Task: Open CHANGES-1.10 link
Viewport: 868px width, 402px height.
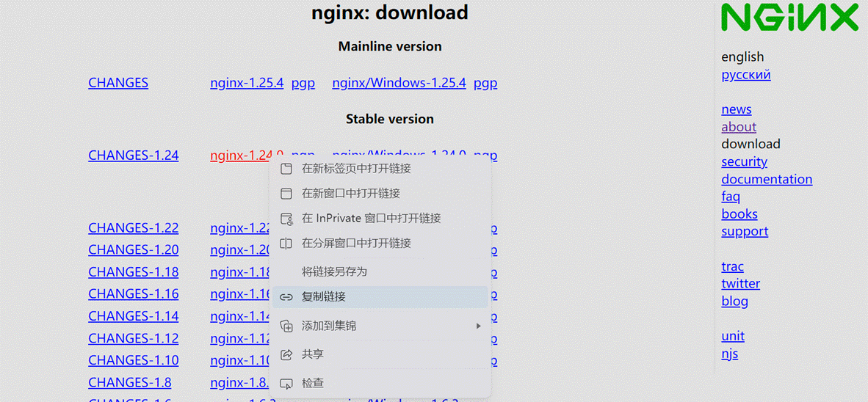Action: [134, 360]
